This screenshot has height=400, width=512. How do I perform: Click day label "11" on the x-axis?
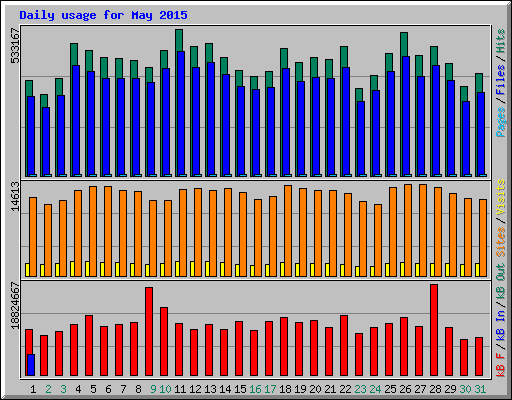coord(180,389)
